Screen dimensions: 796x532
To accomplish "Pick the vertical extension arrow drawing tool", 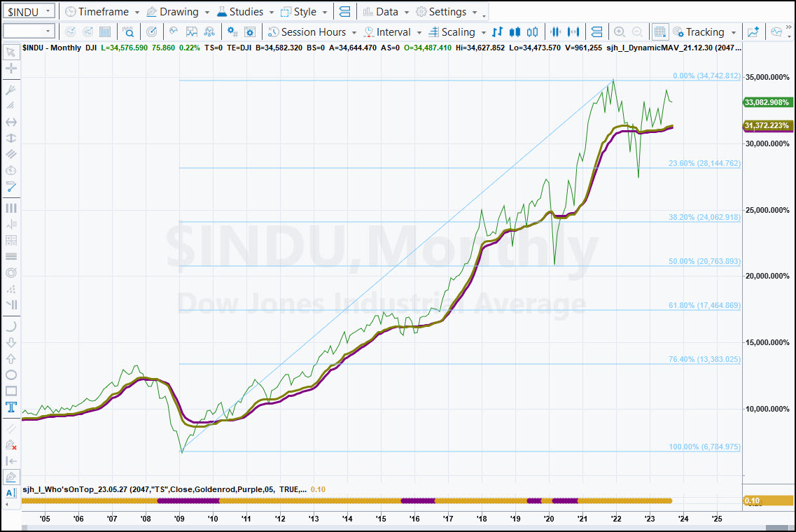I will 11,138.
